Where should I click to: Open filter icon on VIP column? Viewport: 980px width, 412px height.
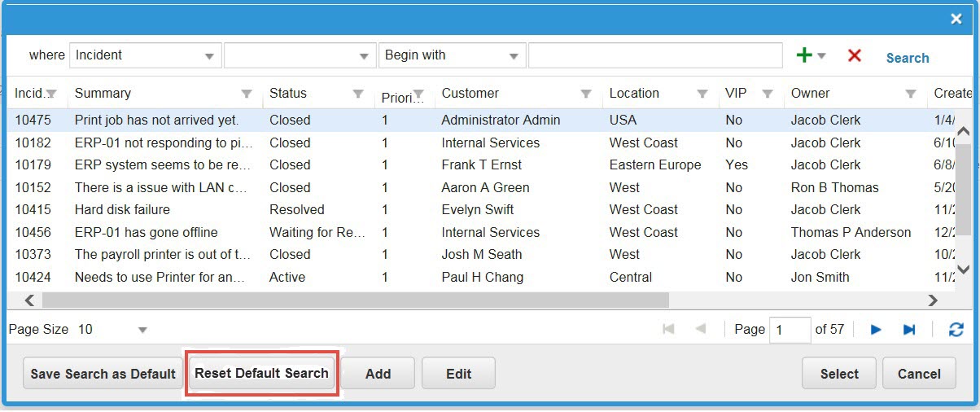click(x=767, y=94)
